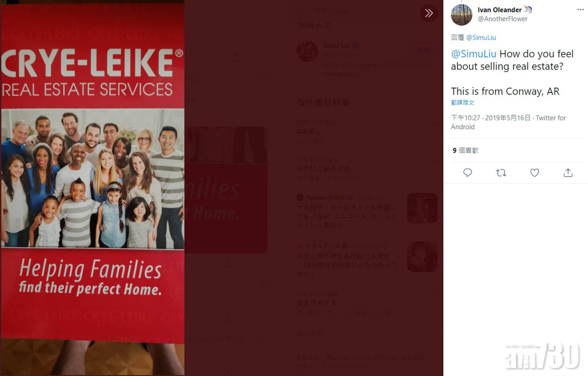Viewport: 588px width, 376px height.
Task: Click Ivan Oleander display name
Action: pos(499,10)
